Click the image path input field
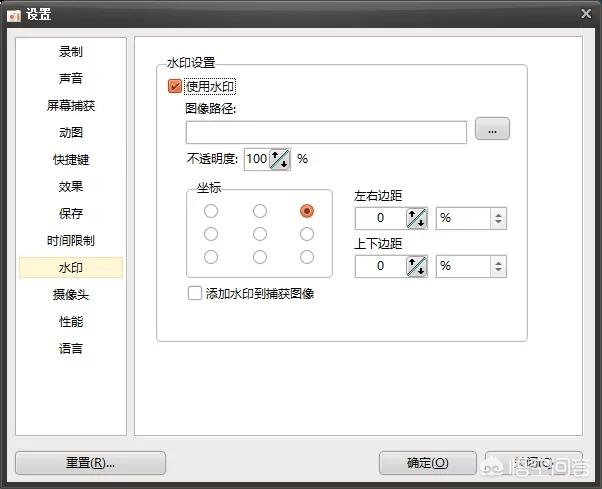Viewport: 602px width, 489px height. 326,132
